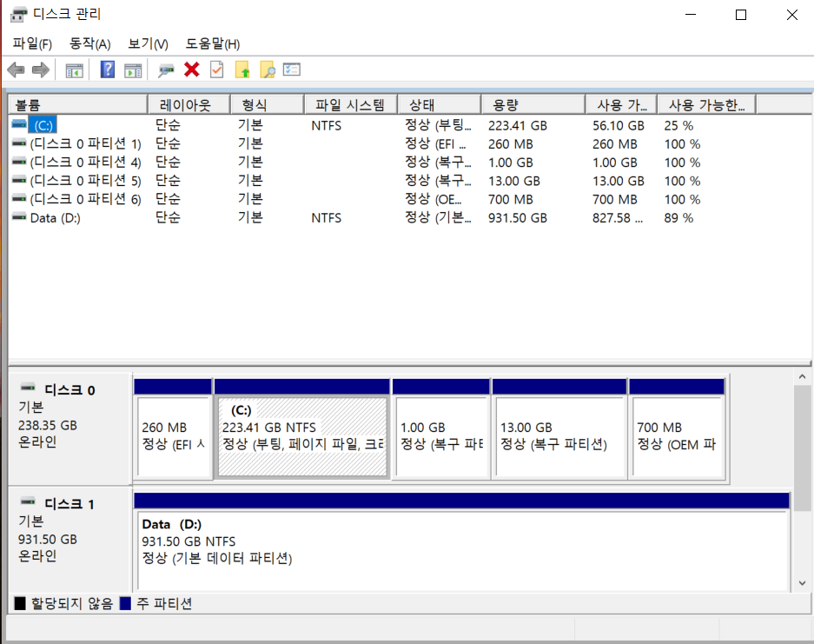
Task: Click the 827.58 free space cell
Action: 618,217
